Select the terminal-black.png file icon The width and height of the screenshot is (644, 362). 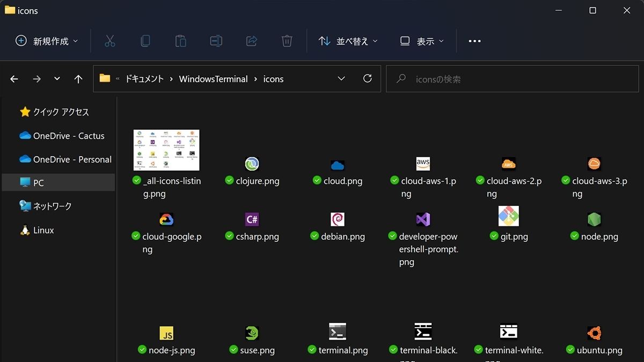(423, 331)
